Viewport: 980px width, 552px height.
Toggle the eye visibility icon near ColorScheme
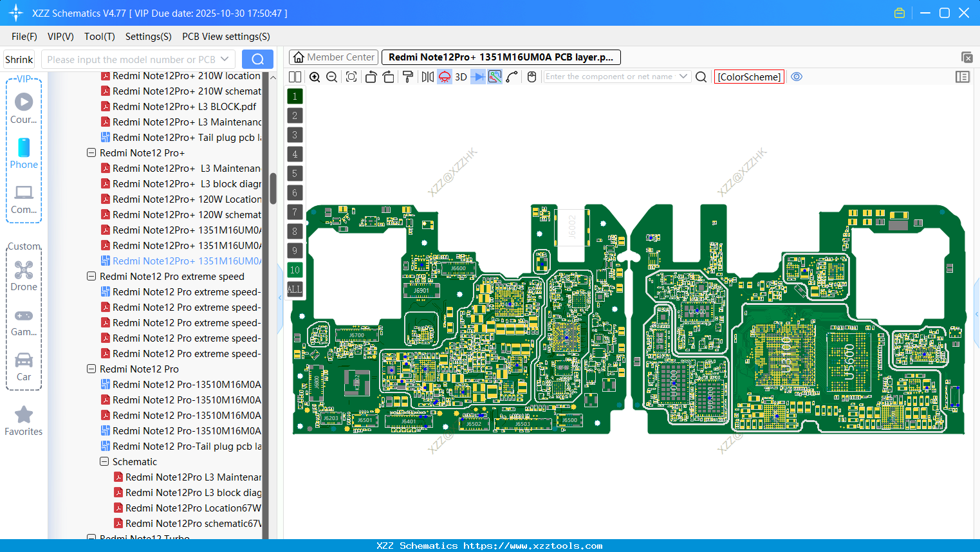pos(797,77)
